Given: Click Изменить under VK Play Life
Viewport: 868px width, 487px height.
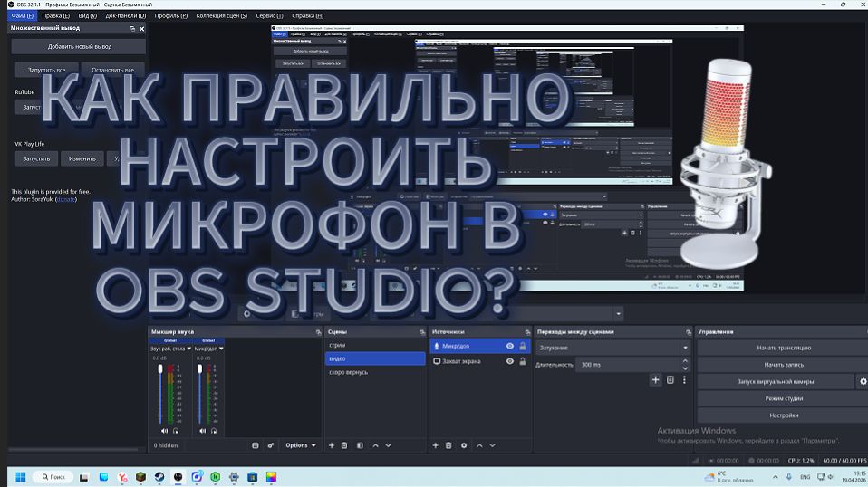Looking at the screenshot, I should (x=82, y=158).
